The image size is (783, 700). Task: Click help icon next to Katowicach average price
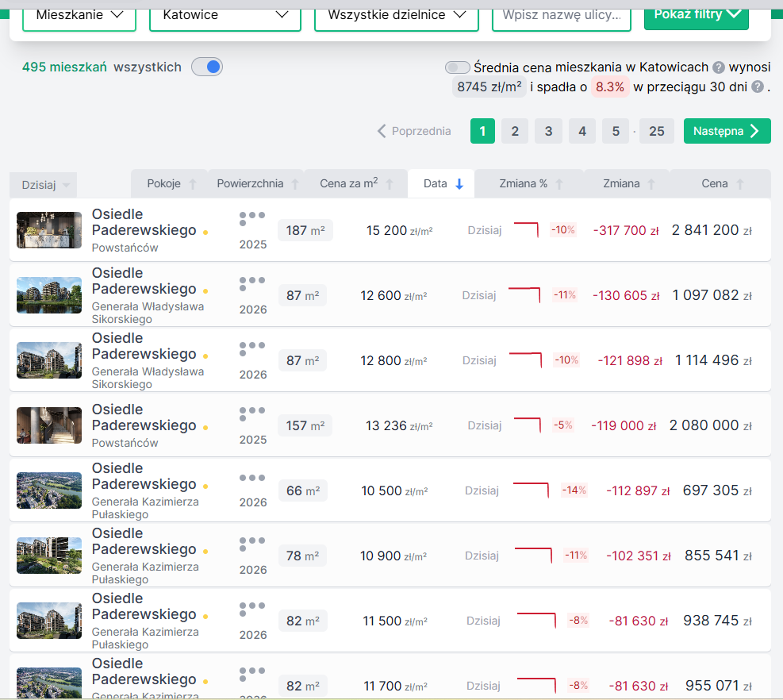coord(719,67)
